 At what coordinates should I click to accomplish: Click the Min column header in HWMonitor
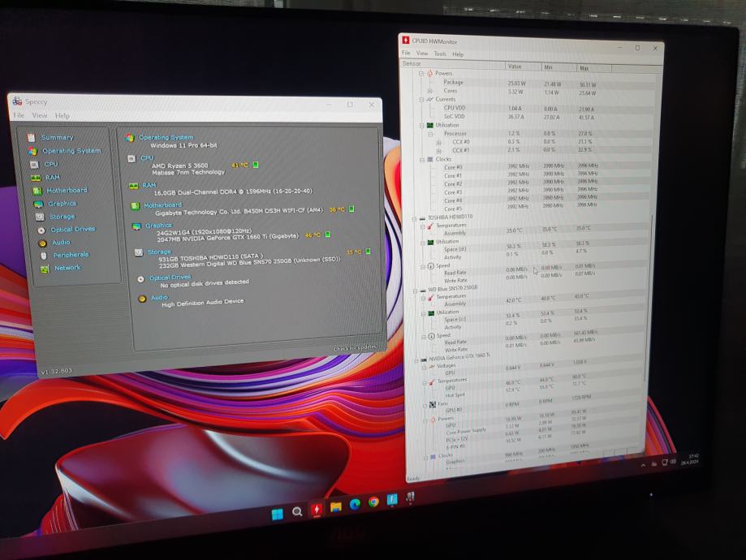point(558,67)
